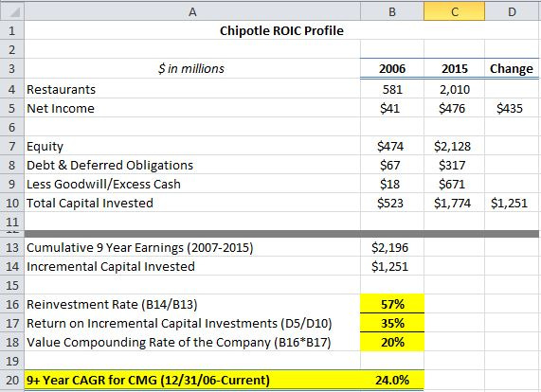Select row 16 header
541x392 pixels.
pos(12,305)
